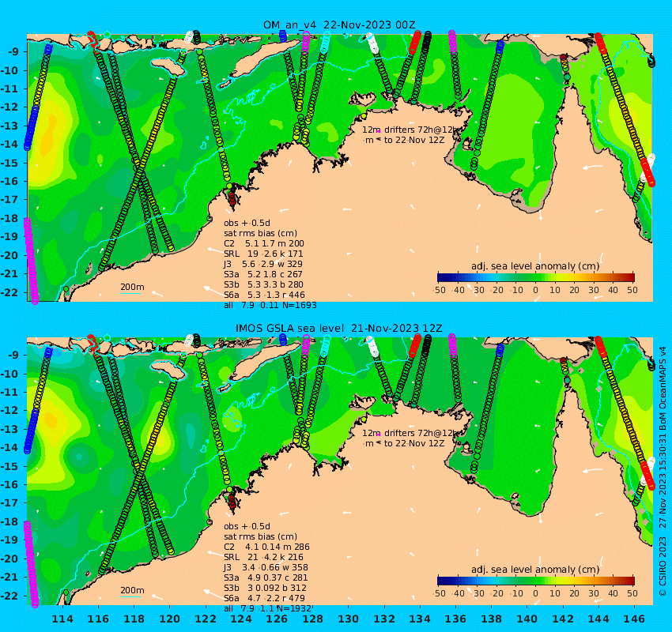Viewport: 672px width, 632px height.
Task: Click the top panel sea level anomaly colorbar
Action: (x=536, y=277)
